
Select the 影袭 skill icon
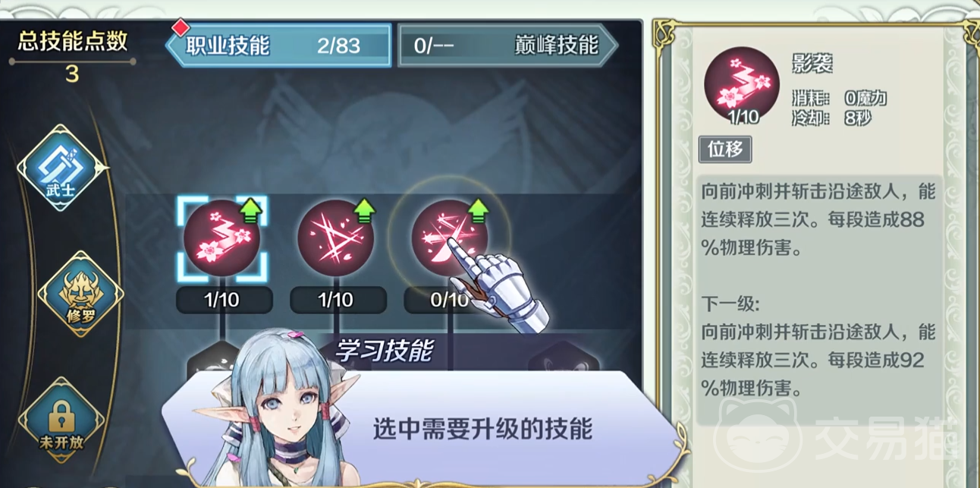(221, 238)
